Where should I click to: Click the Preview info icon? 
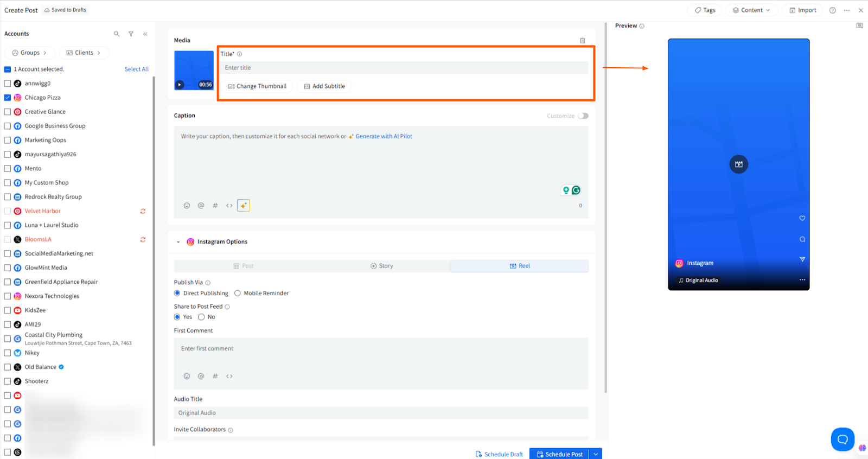[642, 26]
